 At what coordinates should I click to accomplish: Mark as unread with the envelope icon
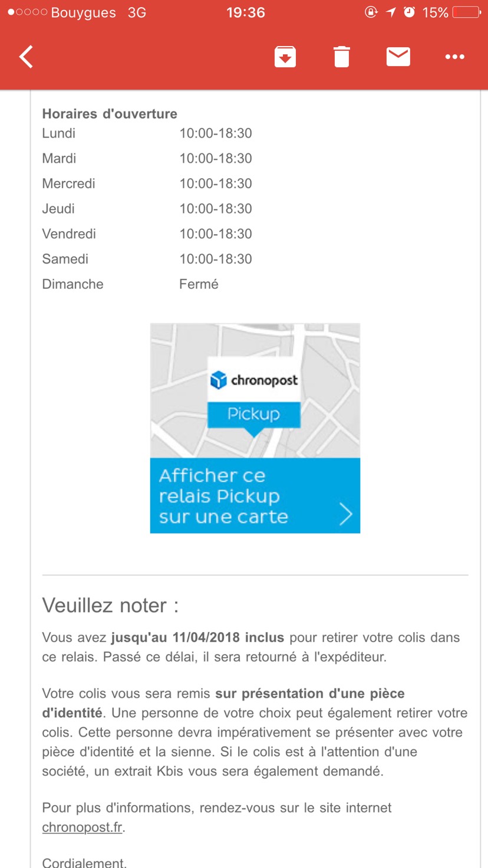tap(398, 57)
